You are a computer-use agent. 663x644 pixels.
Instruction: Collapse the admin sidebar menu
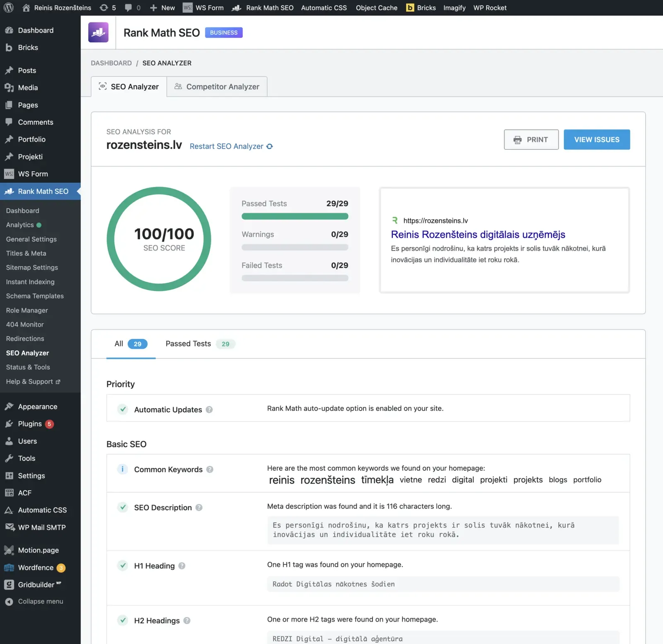click(40, 601)
